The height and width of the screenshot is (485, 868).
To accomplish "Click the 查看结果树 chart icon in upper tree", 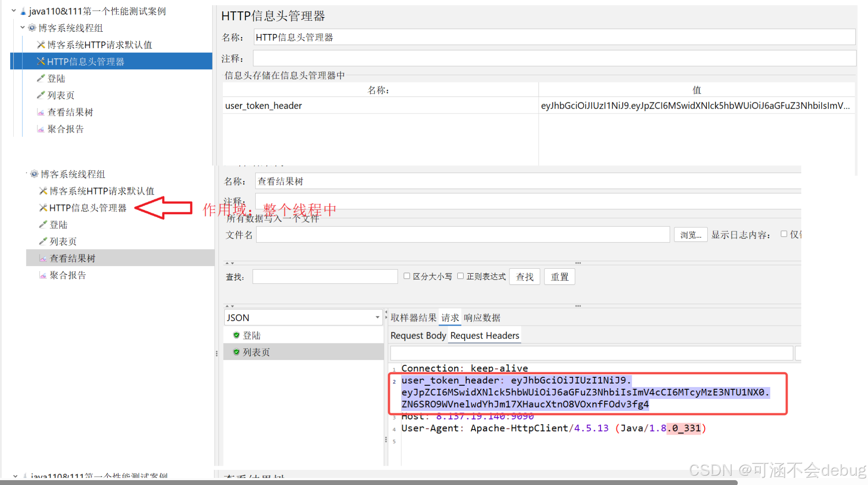I will pyautogui.click(x=41, y=112).
